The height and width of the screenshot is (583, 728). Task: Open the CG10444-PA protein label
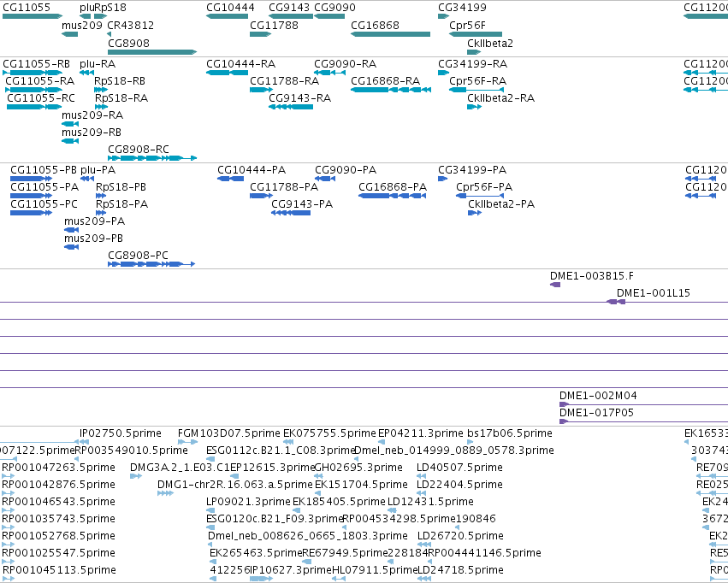[x=252, y=170]
